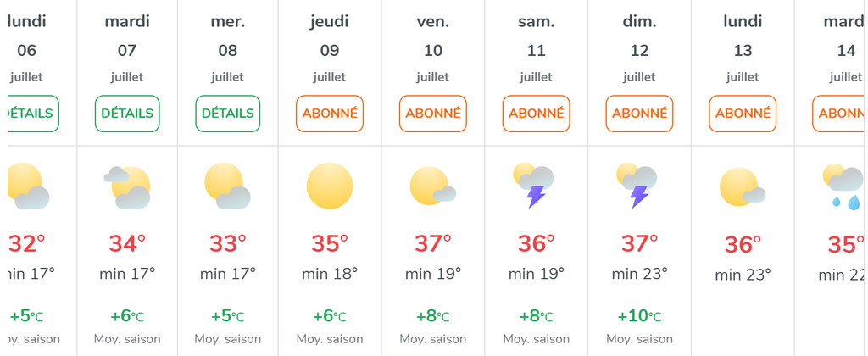Open DÉTAILS for lundi 06 juillet

tap(33, 114)
